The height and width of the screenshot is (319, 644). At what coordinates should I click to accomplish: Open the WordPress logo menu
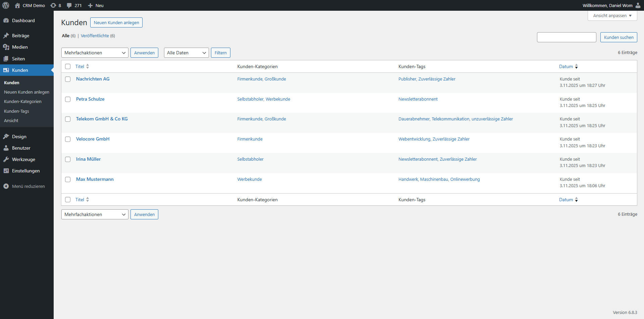click(5, 5)
